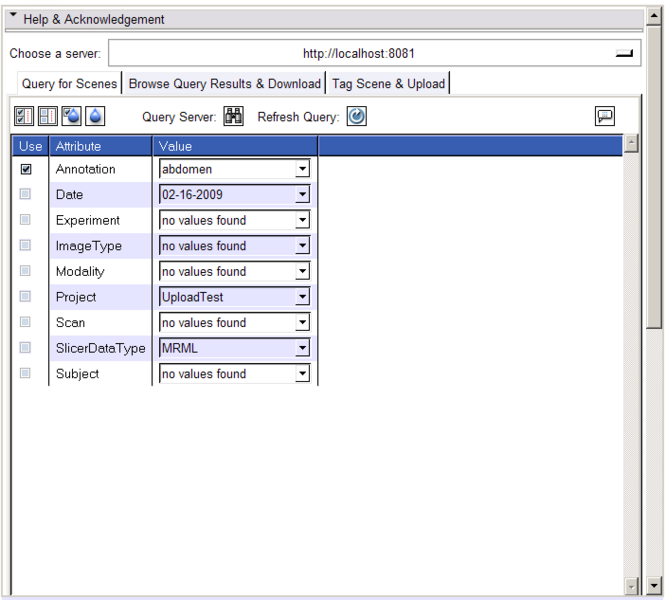Viewport: 666px width, 600px height.
Task: Enable the Date attribute checkbox
Action: (26, 195)
